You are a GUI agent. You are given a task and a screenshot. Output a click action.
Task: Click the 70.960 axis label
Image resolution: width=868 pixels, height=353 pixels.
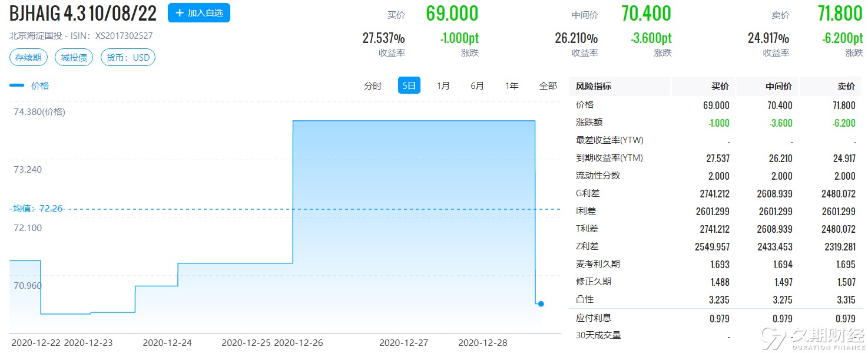[x=28, y=285]
